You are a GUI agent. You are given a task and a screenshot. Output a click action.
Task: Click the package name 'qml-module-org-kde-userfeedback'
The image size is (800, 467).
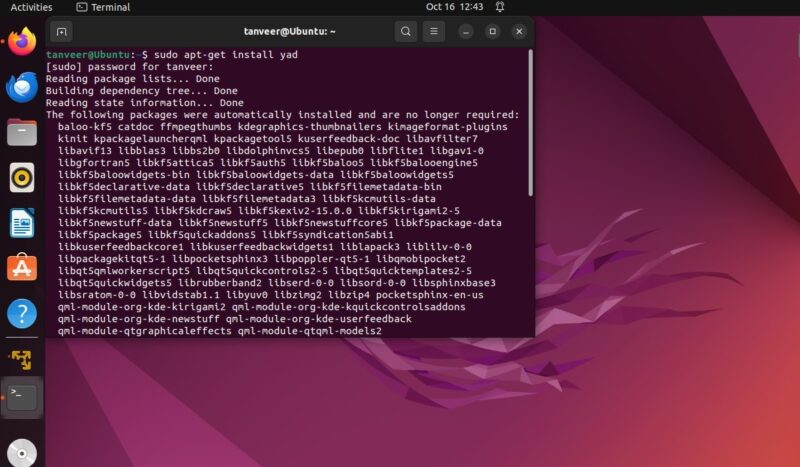tap(318, 319)
